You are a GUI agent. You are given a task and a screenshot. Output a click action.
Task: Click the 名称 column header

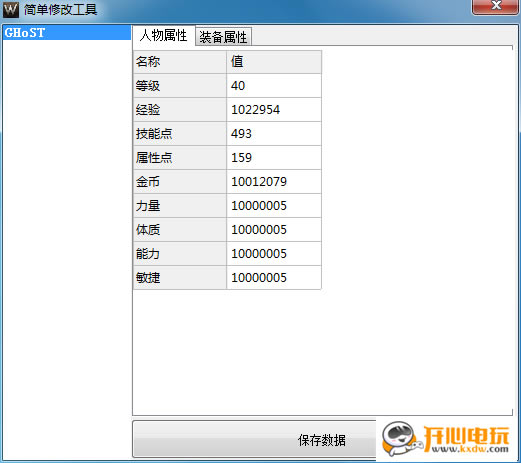(180, 62)
